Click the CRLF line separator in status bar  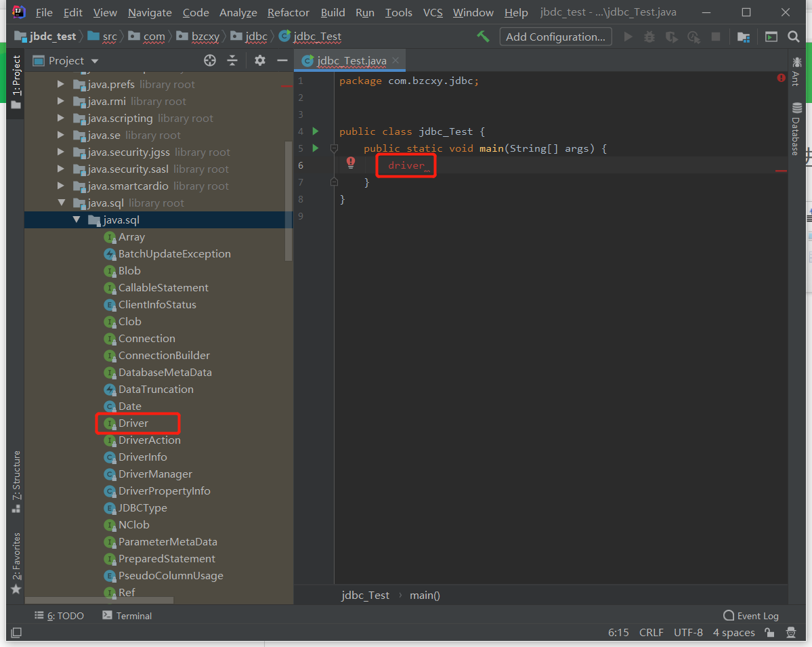tap(651, 633)
